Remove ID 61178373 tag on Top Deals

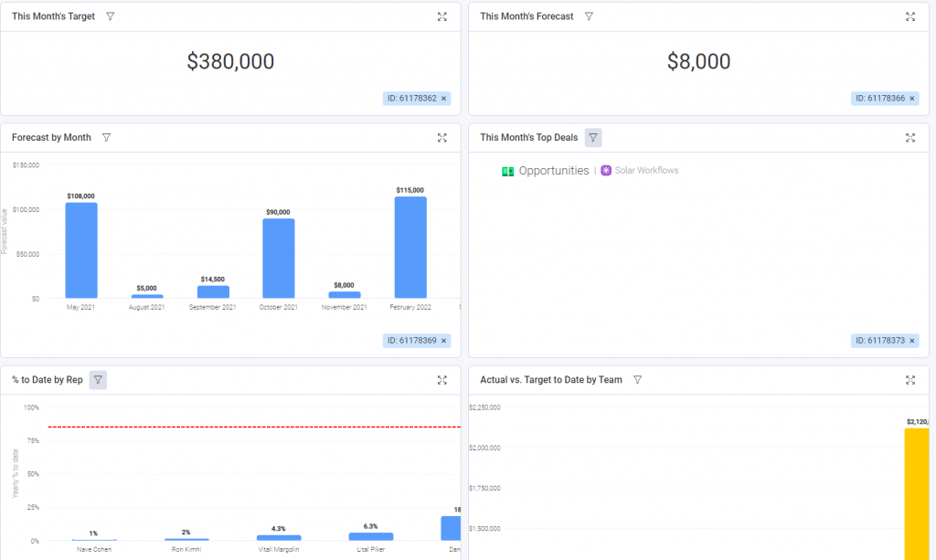click(911, 341)
